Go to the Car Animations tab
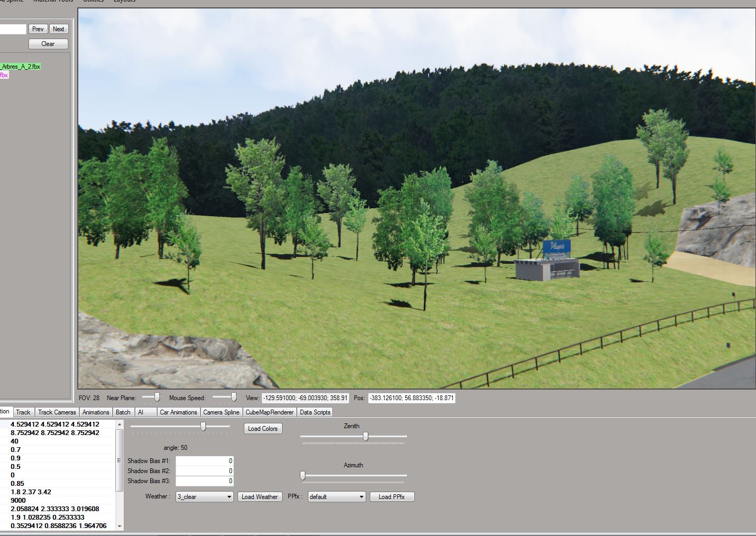 tap(178, 412)
